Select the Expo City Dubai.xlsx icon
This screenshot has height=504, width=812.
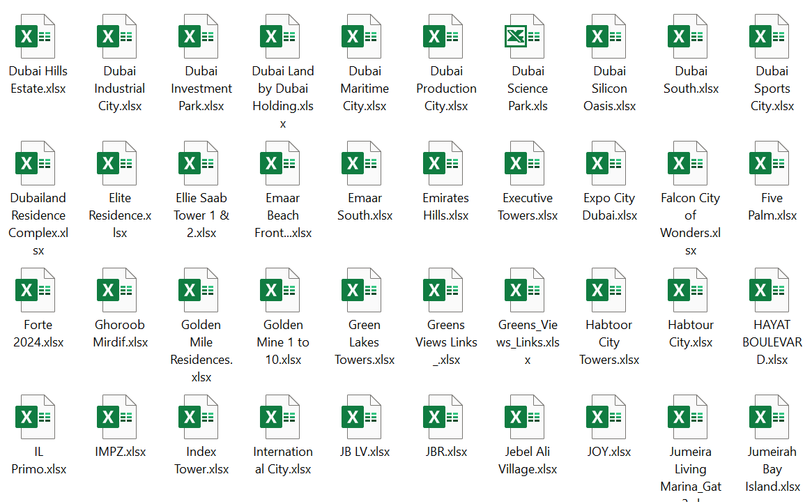[607, 163]
